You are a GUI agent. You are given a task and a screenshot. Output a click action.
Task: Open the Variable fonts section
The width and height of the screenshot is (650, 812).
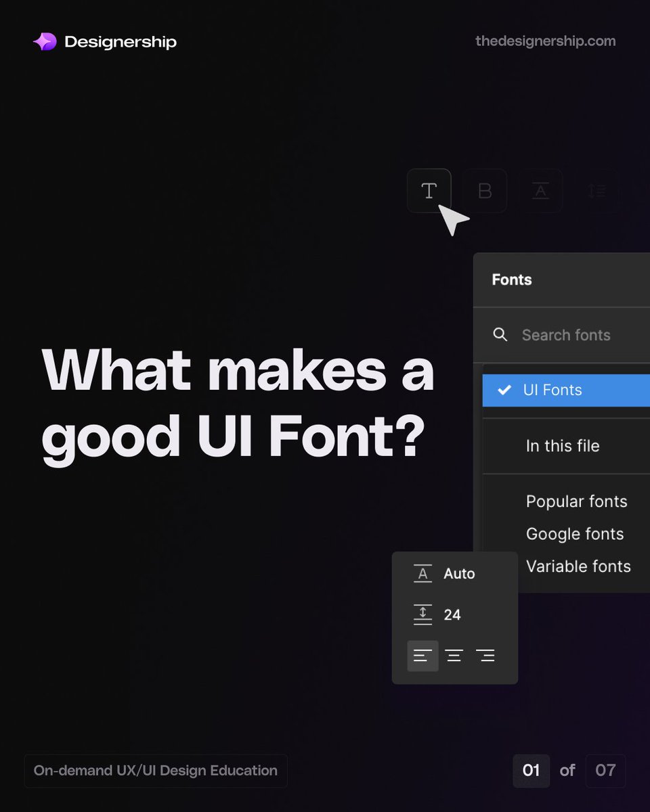[578, 566]
